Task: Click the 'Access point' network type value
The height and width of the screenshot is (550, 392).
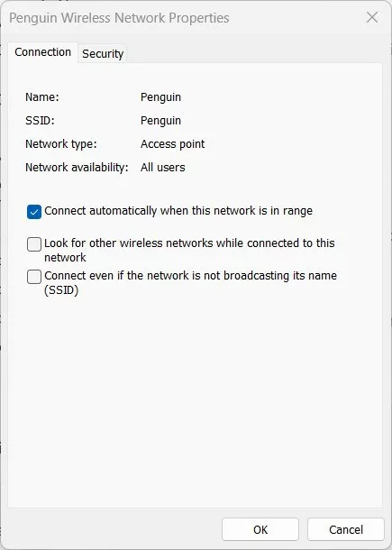Action: click(x=172, y=144)
